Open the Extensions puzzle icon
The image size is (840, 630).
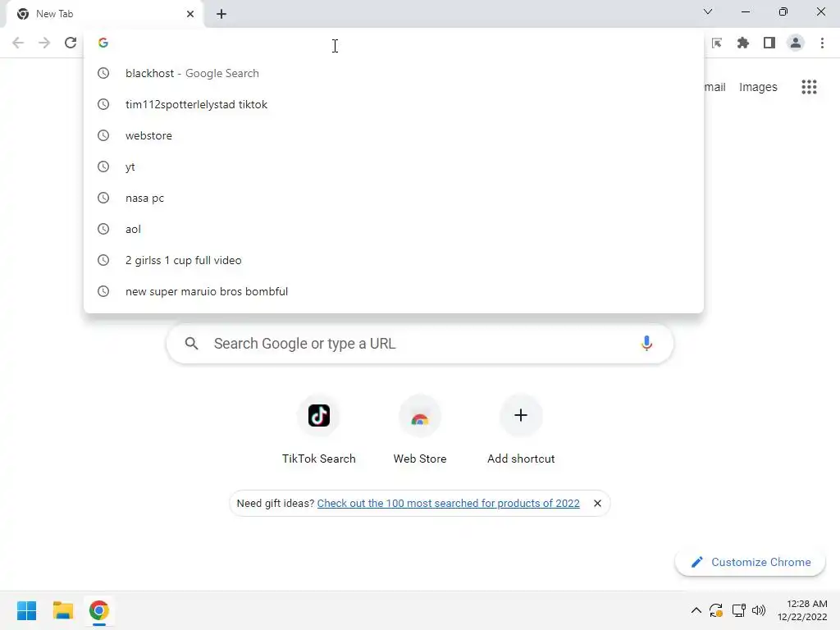tap(742, 43)
